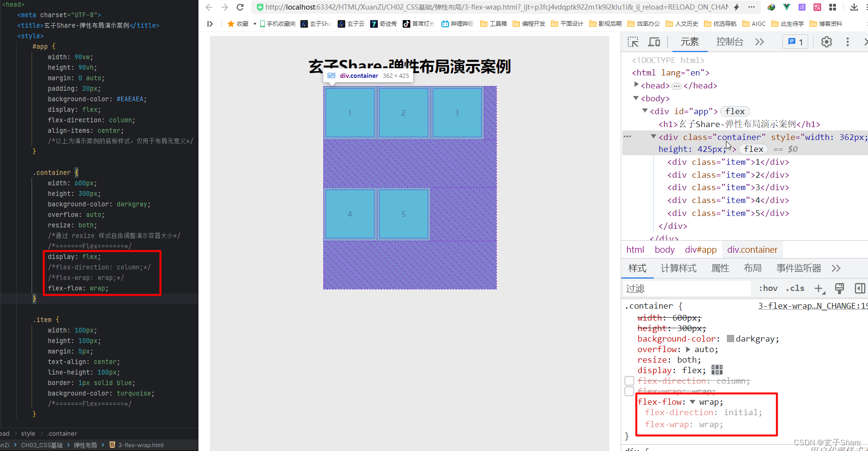
Task: Open the 属性 properties tab
Action: (720, 268)
